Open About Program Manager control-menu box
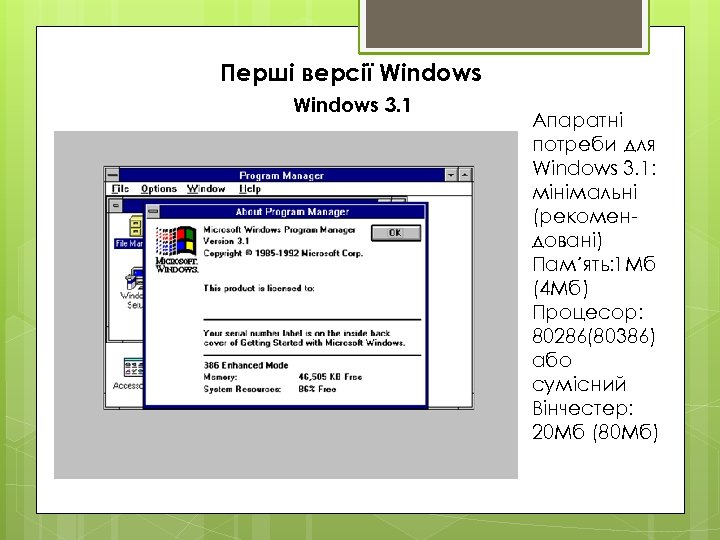This screenshot has width=720, height=540. [153, 212]
